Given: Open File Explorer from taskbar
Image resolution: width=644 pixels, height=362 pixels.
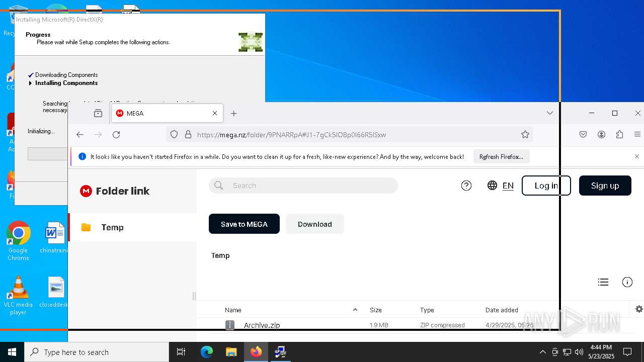Looking at the screenshot, I should click(x=231, y=352).
